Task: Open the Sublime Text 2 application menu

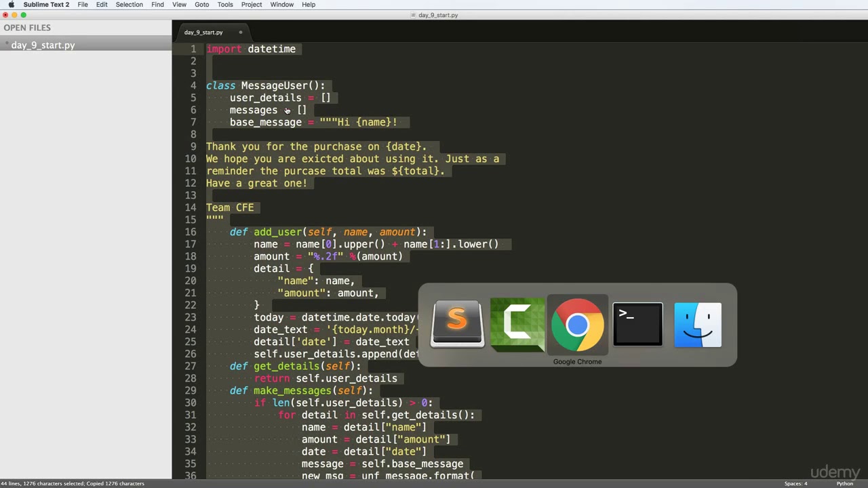Action: [46, 5]
